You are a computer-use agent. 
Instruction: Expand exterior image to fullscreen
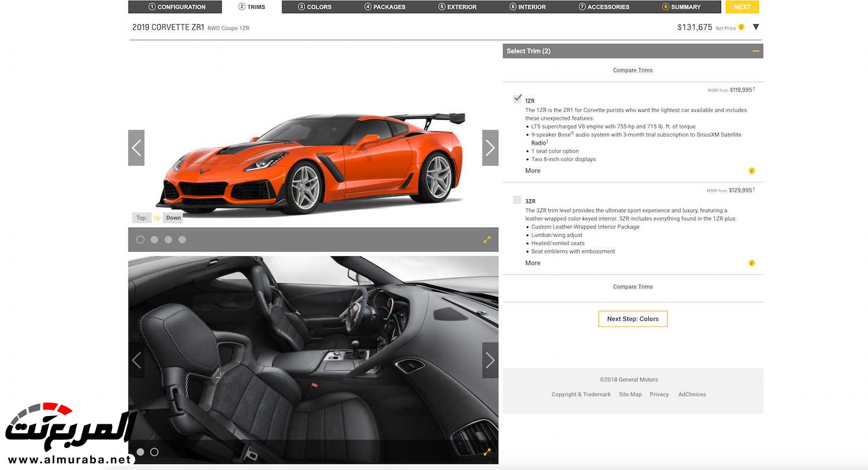pyautogui.click(x=487, y=239)
